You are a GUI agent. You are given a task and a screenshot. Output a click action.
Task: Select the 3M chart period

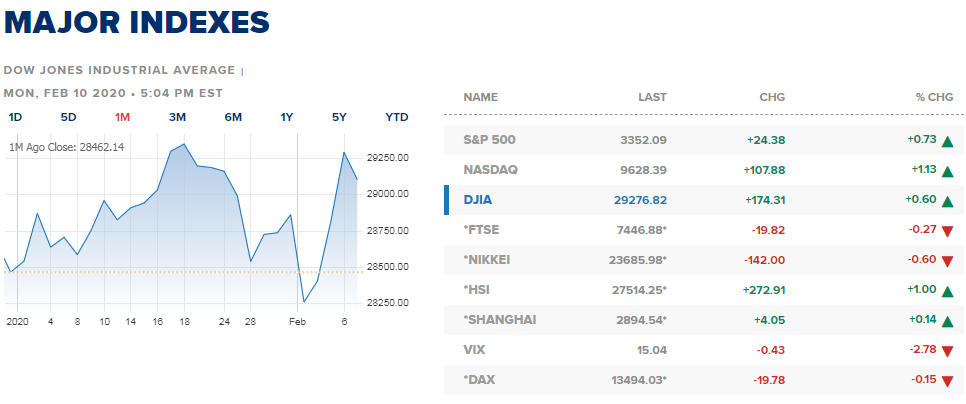click(x=177, y=117)
